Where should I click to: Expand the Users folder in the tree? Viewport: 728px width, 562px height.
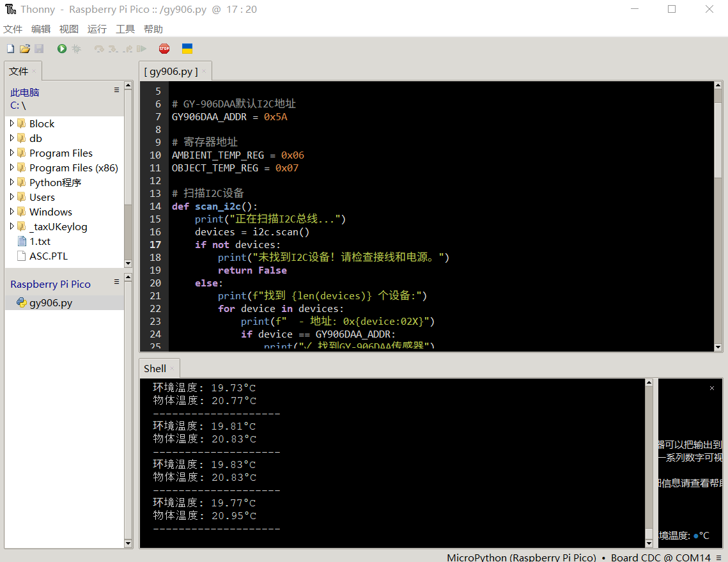click(x=12, y=198)
